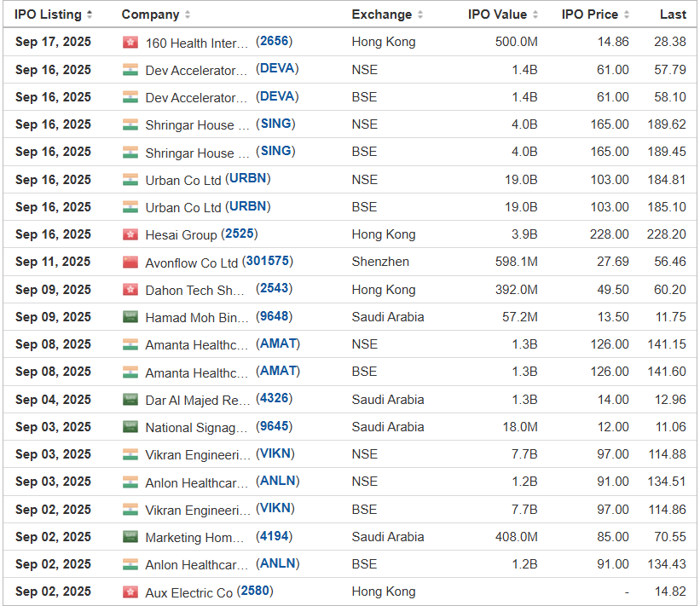Click India flag beside Urban Co NSE row
The width and height of the screenshot is (700, 606).
point(130,180)
